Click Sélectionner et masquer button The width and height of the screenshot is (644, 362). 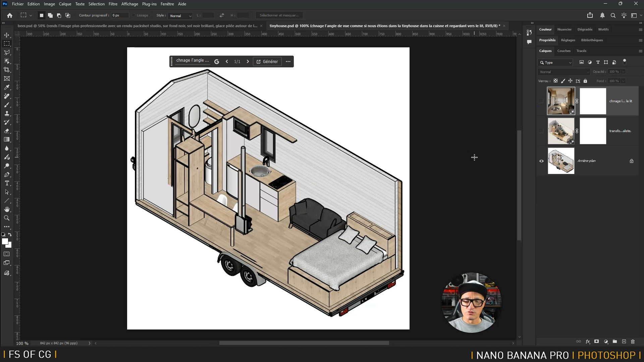click(x=279, y=15)
